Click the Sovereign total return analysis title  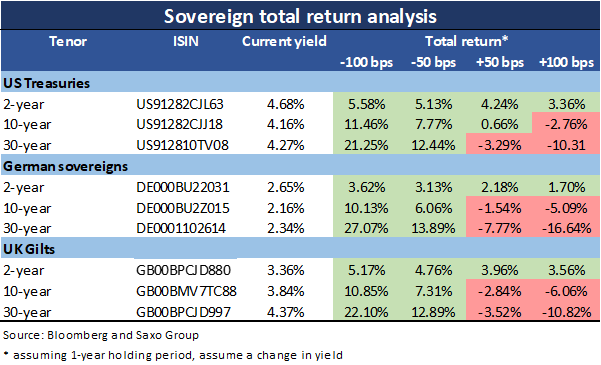300,16
